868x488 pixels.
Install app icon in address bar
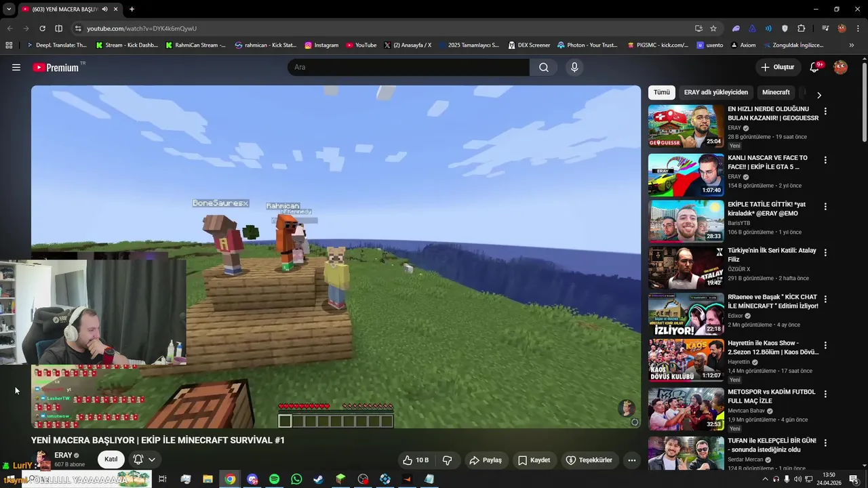(698, 28)
